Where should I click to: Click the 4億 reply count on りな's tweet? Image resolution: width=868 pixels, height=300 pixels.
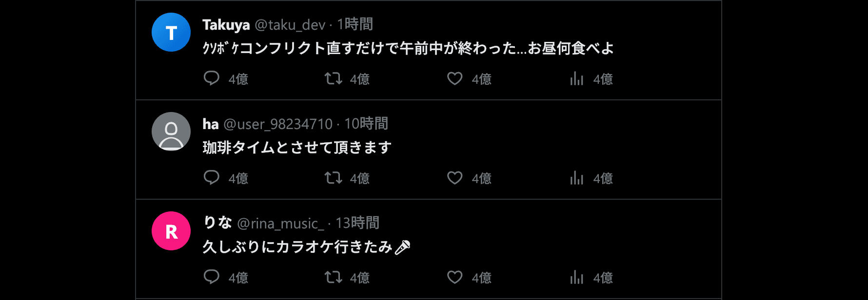pos(237,277)
